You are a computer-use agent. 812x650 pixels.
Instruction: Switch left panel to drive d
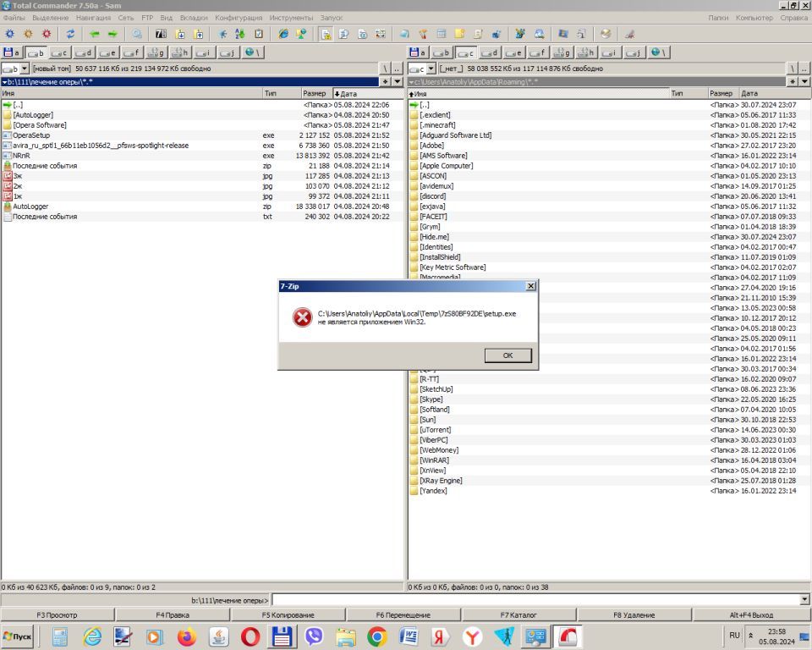coord(84,52)
